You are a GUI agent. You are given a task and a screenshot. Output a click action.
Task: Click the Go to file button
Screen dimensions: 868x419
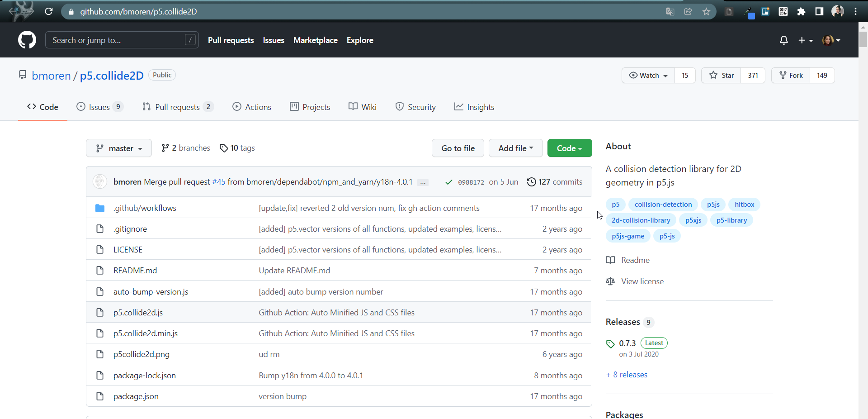458,148
